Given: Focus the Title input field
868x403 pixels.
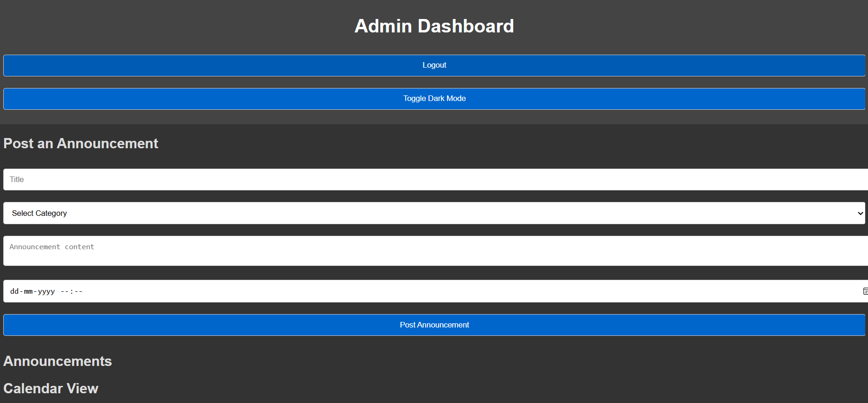Looking at the screenshot, I should (x=434, y=179).
